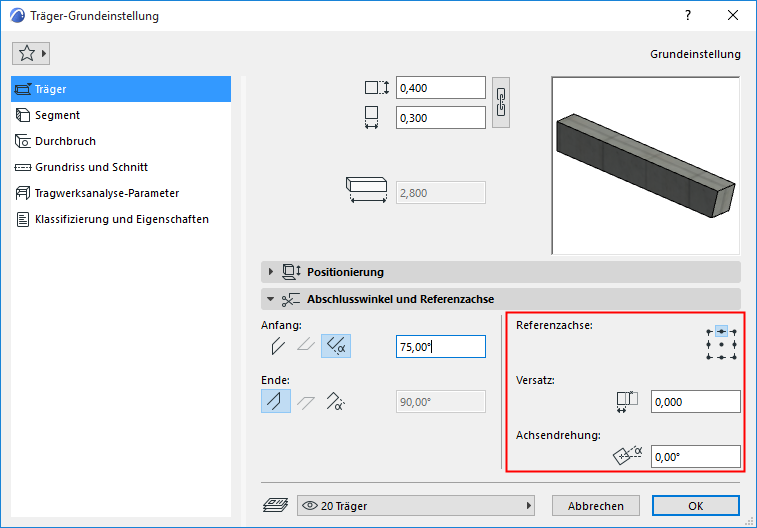The image size is (757, 528).
Task: Open the Segment settings page
Action: pos(121,115)
